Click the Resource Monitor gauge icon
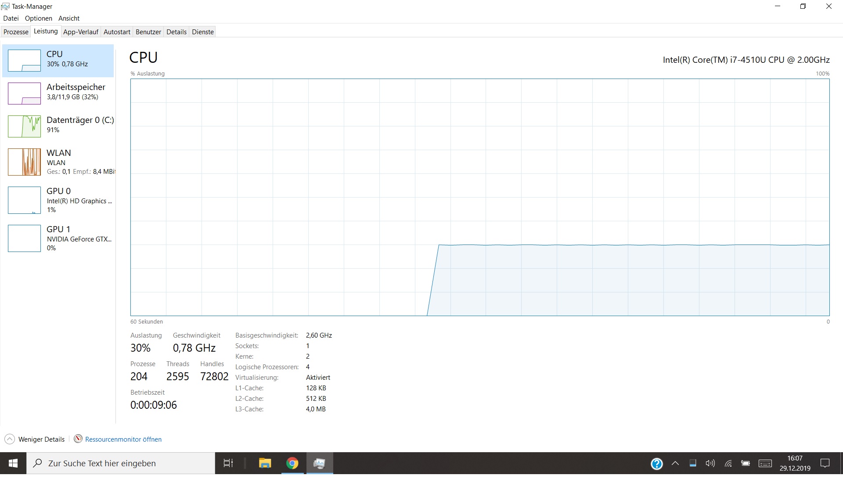 [78, 439]
